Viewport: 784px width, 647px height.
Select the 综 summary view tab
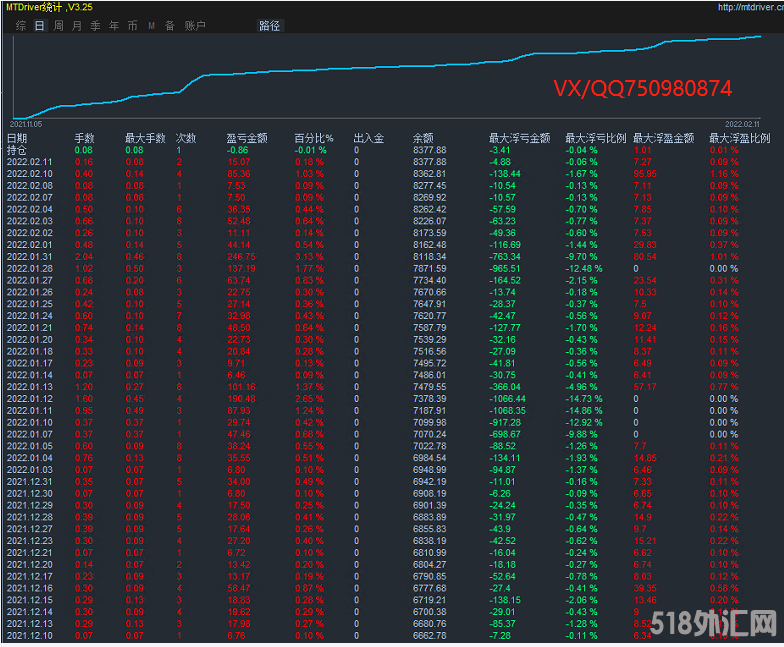tap(21, 26)
